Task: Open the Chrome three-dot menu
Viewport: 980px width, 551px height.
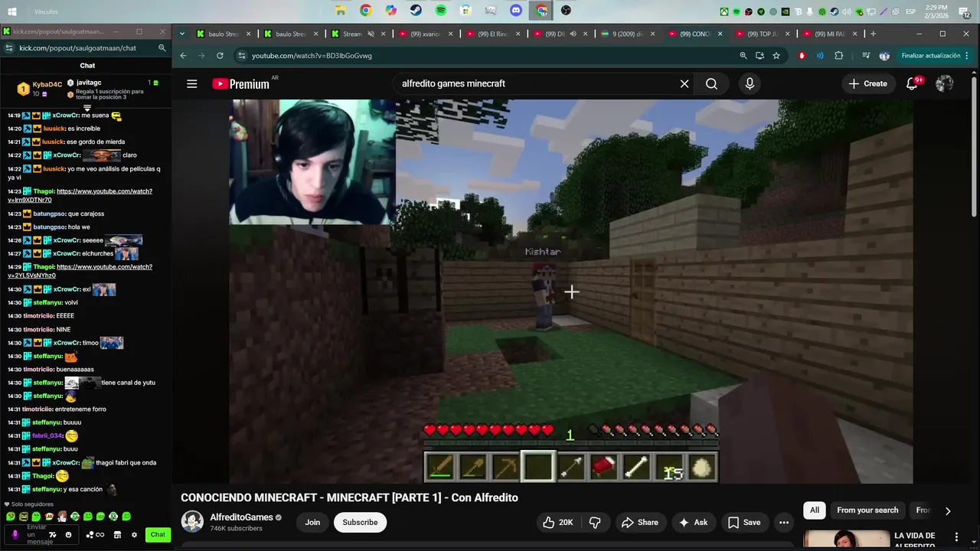Action: 966,56
